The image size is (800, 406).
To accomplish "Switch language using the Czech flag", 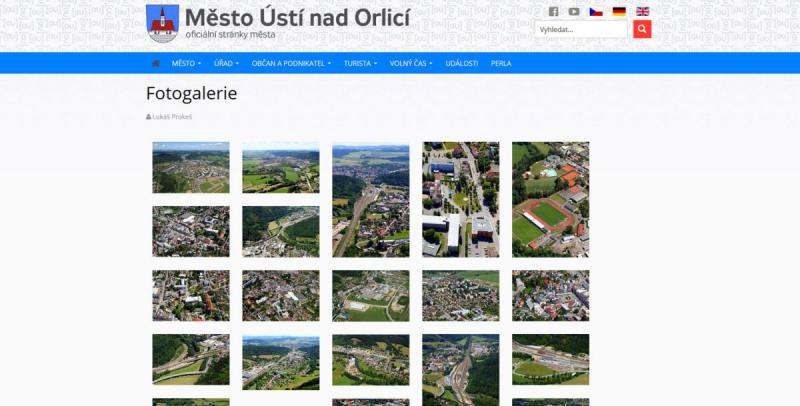I will pyautogui.click(x=596, y=12).
